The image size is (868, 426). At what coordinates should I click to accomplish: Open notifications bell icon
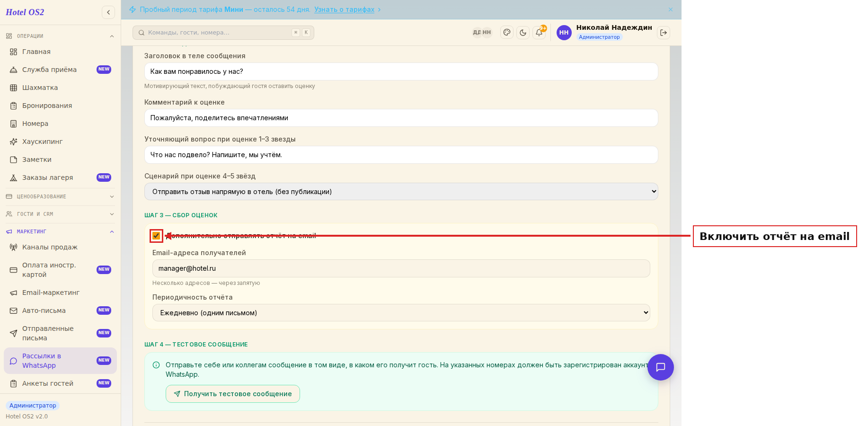coord(539,33)
